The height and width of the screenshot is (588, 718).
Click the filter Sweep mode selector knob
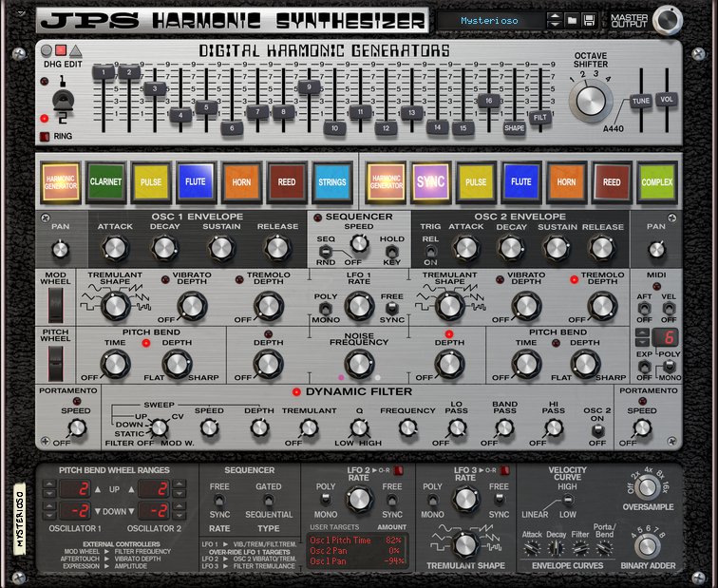(159, 427)
